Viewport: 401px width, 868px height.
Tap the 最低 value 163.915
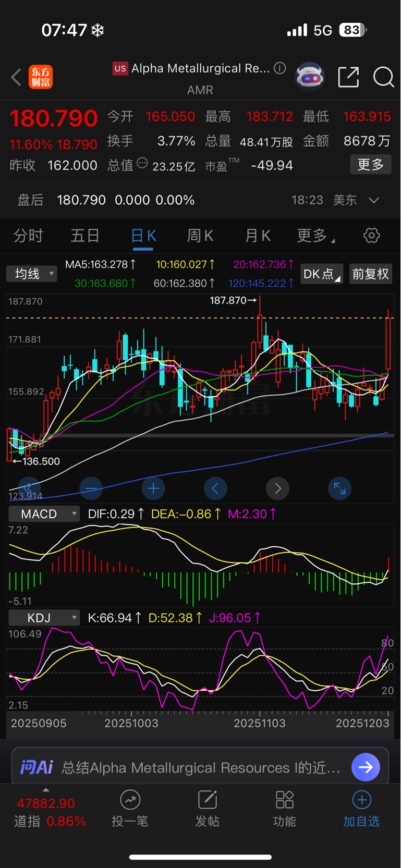(367, 117)
